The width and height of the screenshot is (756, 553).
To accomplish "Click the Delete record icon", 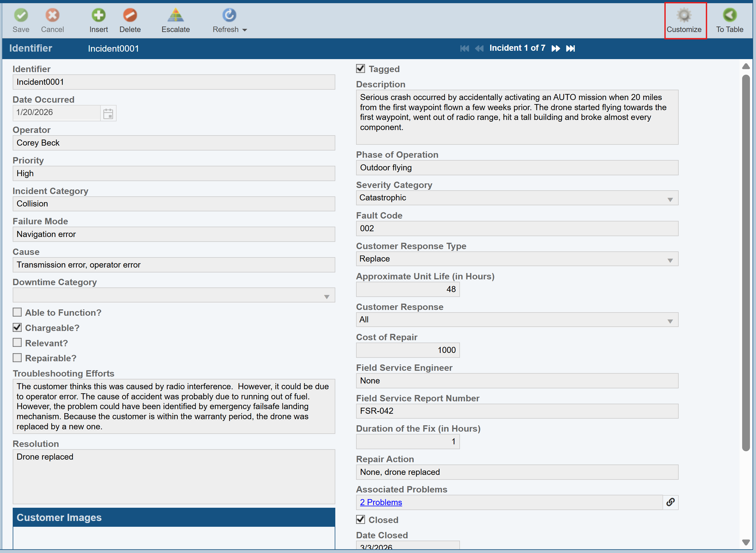I will tap(130, 15).
